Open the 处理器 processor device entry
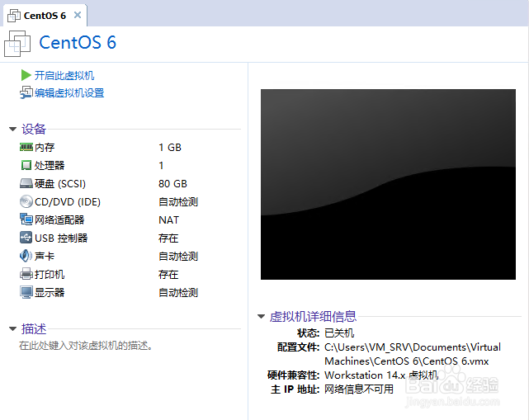Viewport: 529px width, 420px height. pos(50,165)
